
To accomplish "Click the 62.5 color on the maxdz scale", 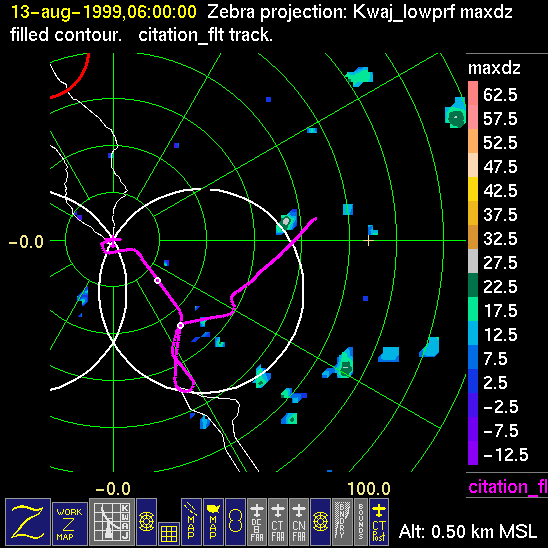I will pyautogui.click(x=473, y=93).
